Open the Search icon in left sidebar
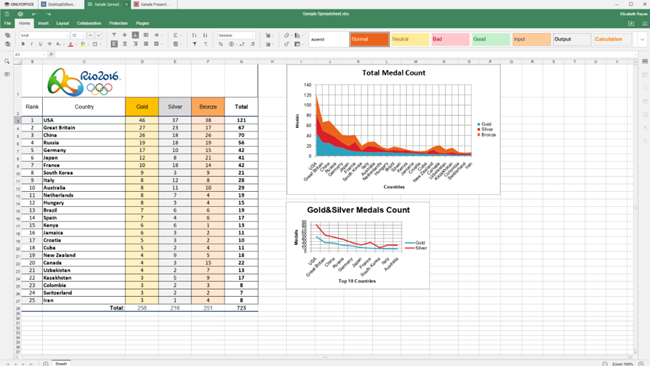This screenshot has height=366, width=650. click(x=7, y=62)
